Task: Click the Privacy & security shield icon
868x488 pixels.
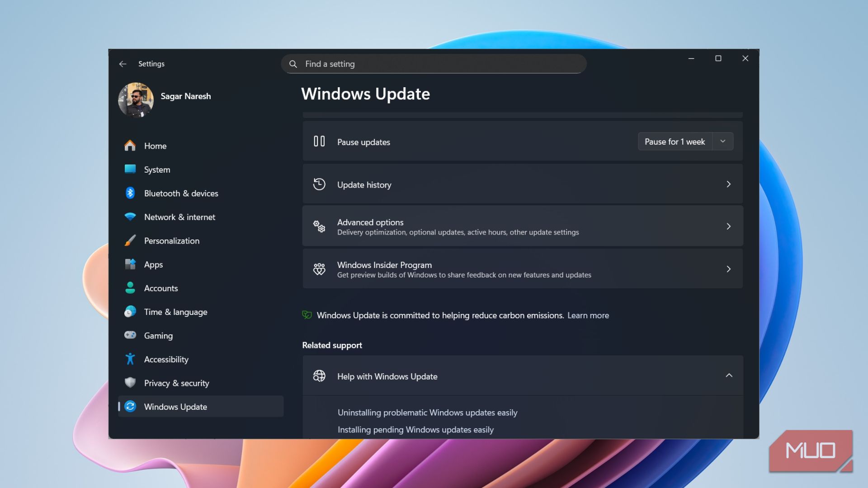Action: pos(130,383)
